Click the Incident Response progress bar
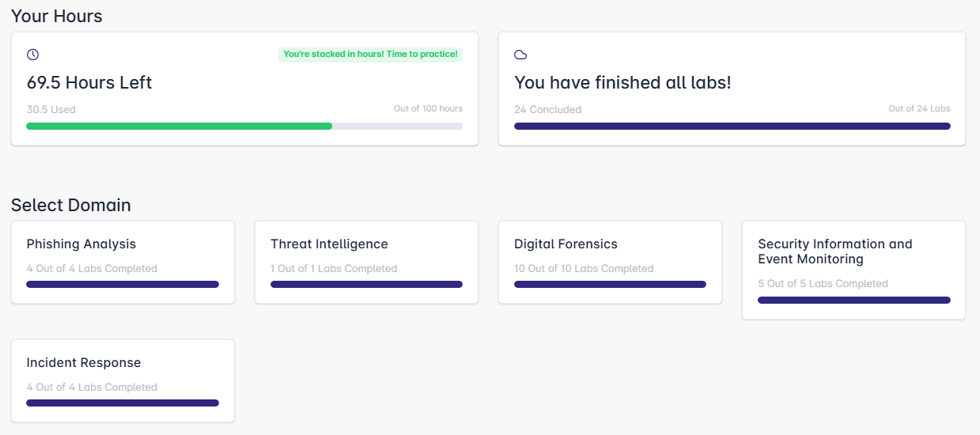 [123, 403]
